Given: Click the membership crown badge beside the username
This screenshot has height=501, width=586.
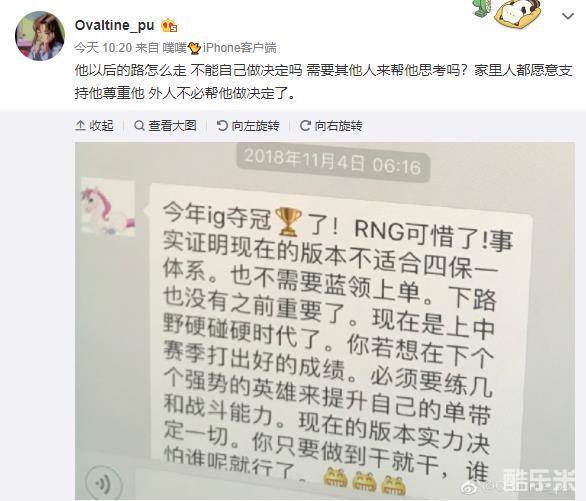Looking at the screenshot, I should 169,25.
